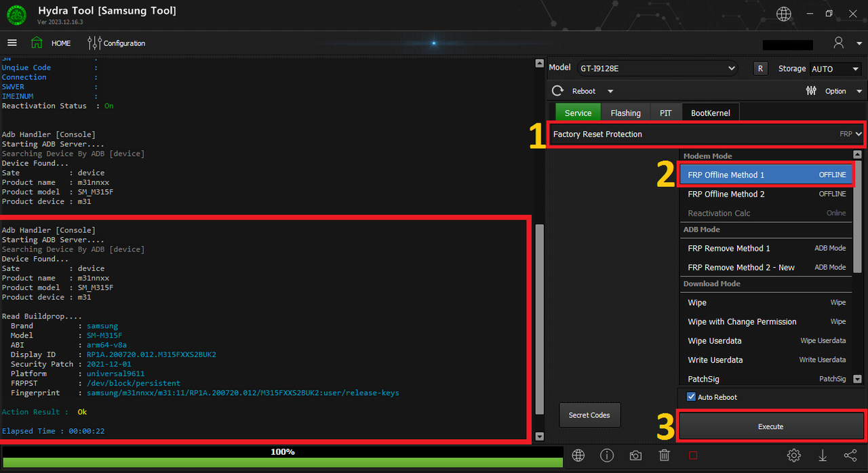The image size is (868, 473).
Task: Expand the Factory Reset Protection dropdown
Action: (707, 134)
